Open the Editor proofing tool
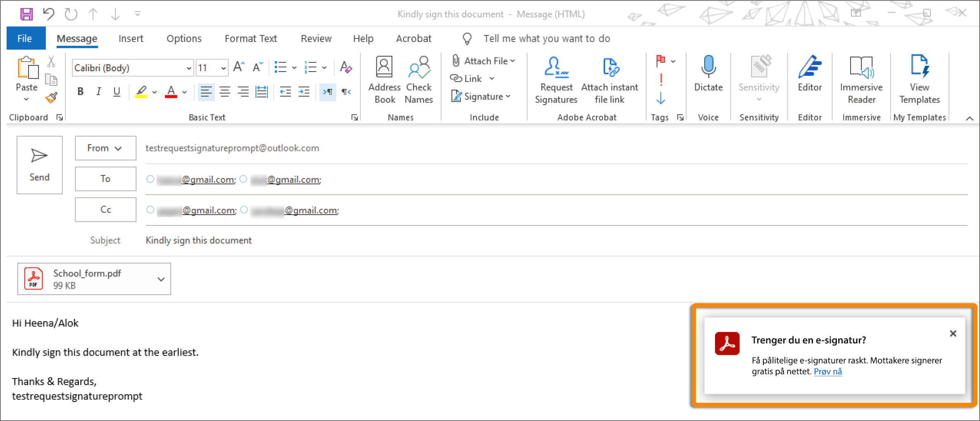980x421 pixels. [x=810, y=74]
